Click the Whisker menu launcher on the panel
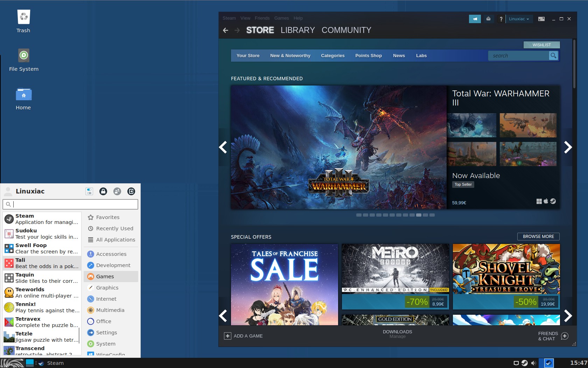 click(x=12, y=363)
